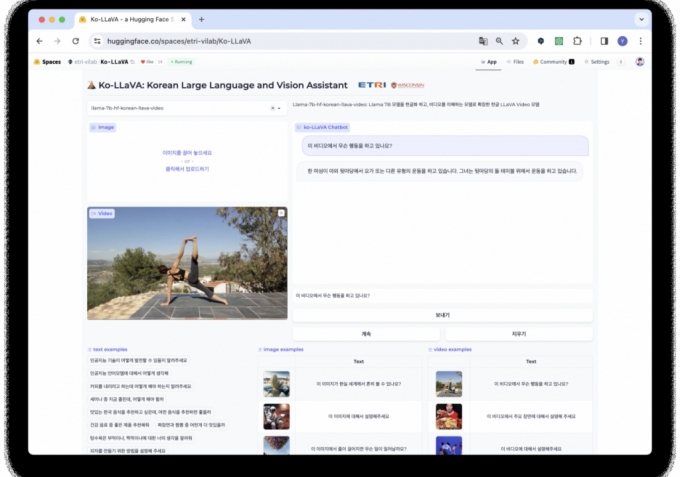Bookmark this page with the star icon
680x477 pixels.
515,41
